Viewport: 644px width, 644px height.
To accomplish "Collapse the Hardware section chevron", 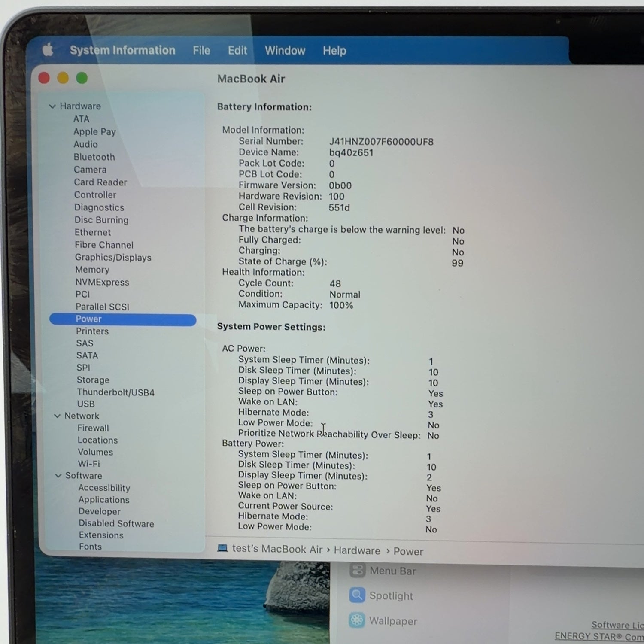I will [52, 106].
